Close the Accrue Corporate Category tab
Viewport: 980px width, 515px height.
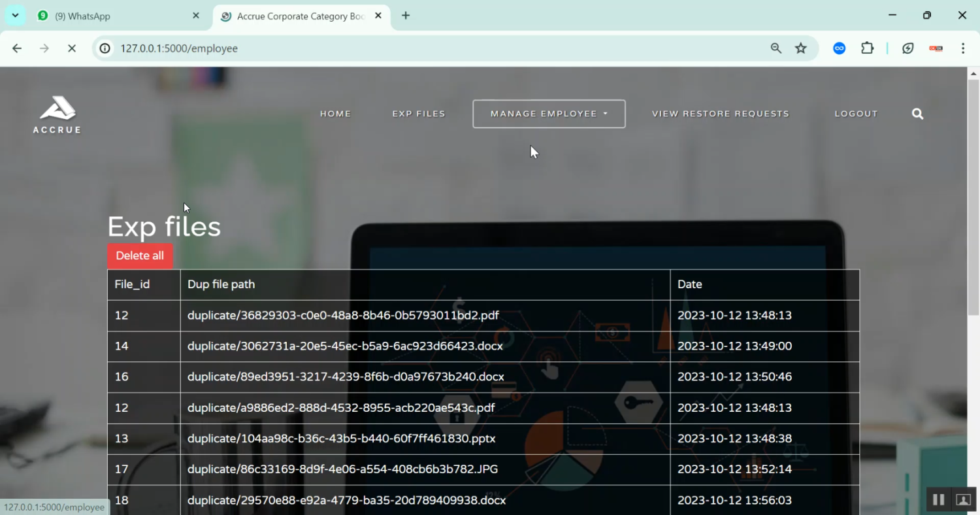(378, 16)
